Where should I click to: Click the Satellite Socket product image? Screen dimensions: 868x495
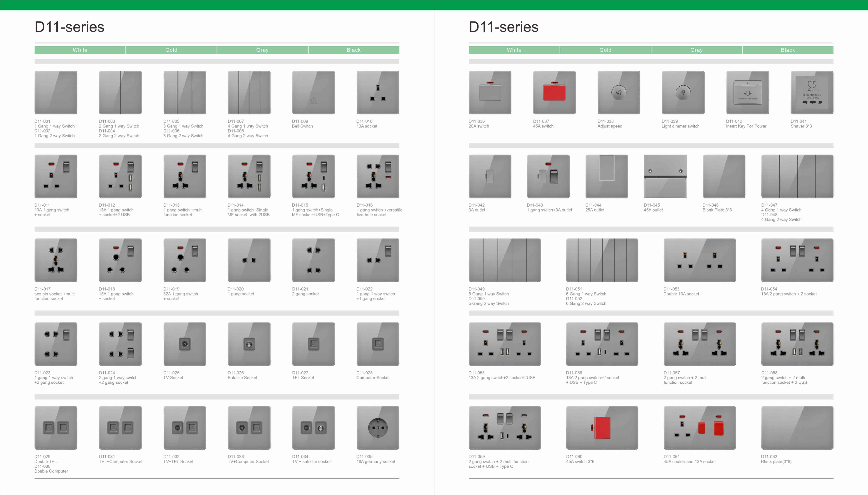coord(249,344)
